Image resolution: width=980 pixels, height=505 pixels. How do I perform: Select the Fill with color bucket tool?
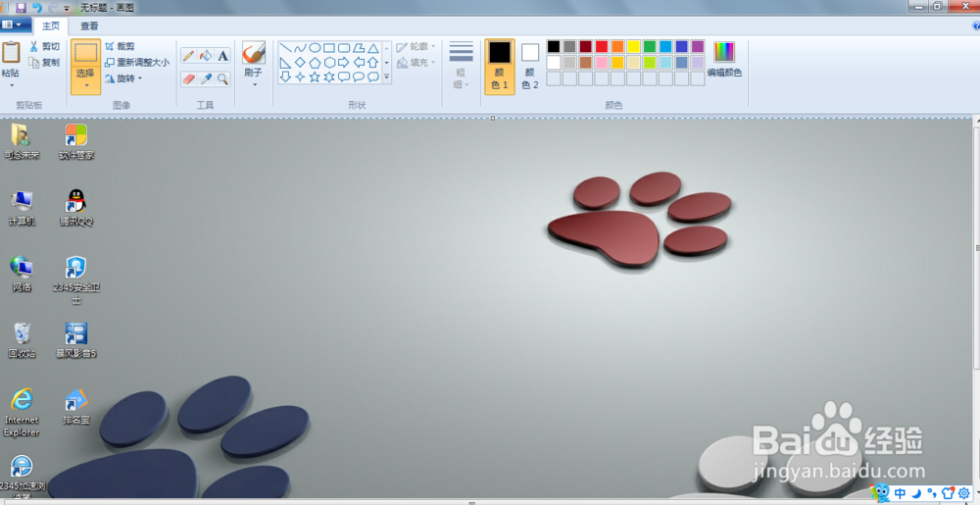click(206, 56)
